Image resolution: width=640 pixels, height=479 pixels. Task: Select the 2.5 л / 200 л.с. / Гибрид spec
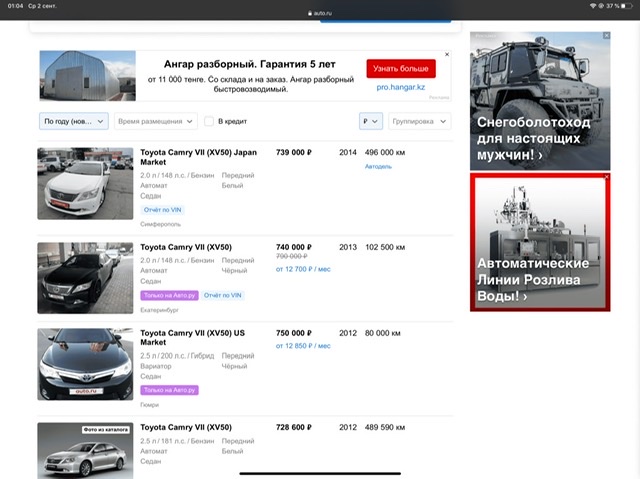click(177, 356)
